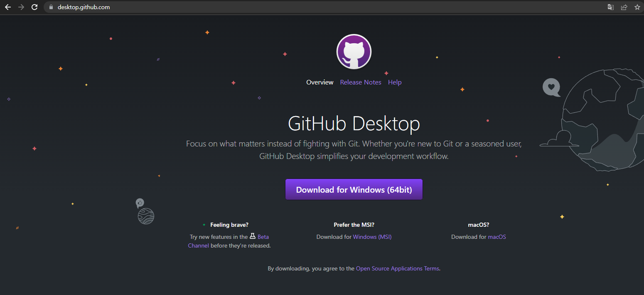644x295 pixels.
Task: Click the lock icon in the address bar
Action: [51, 7]
